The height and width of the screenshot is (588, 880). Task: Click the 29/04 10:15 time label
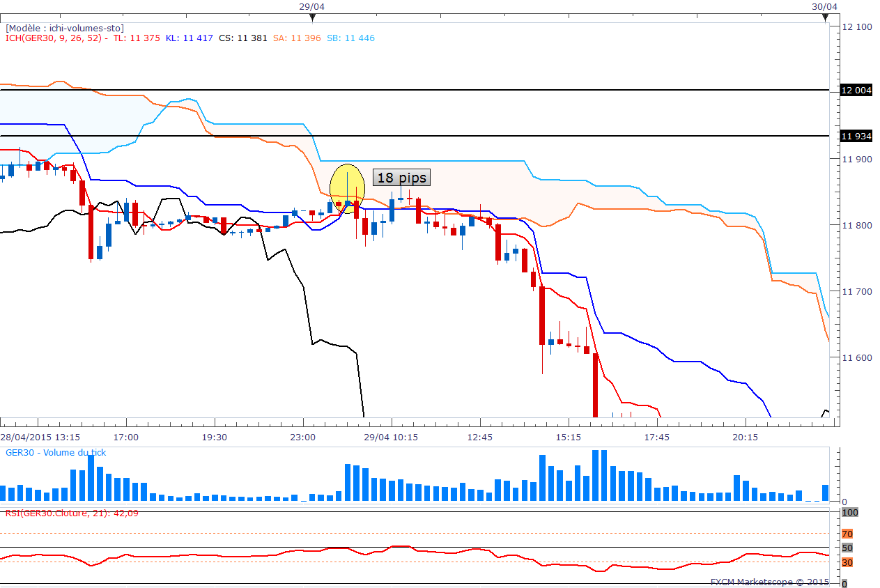(391, 437)
